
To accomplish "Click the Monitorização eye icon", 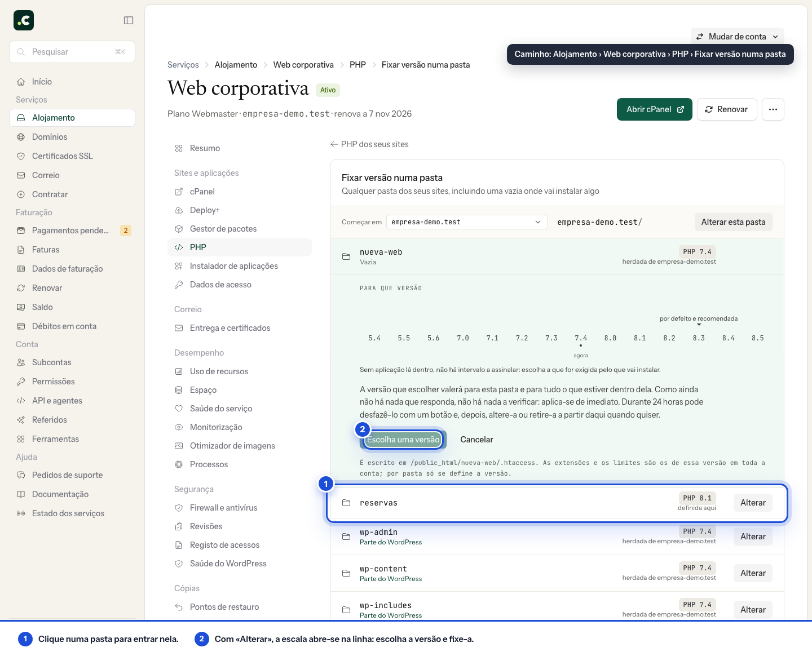I will tap(179, 427).
